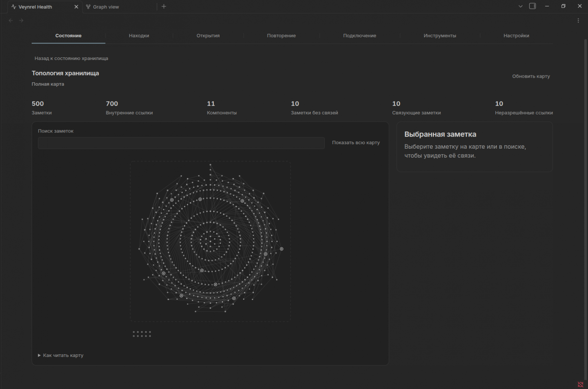The width and height of the screenshot is (588, 389).
Task: Click the Выбранная заметка panel heading
Action: pyautogui.click(x=440, y=134)
